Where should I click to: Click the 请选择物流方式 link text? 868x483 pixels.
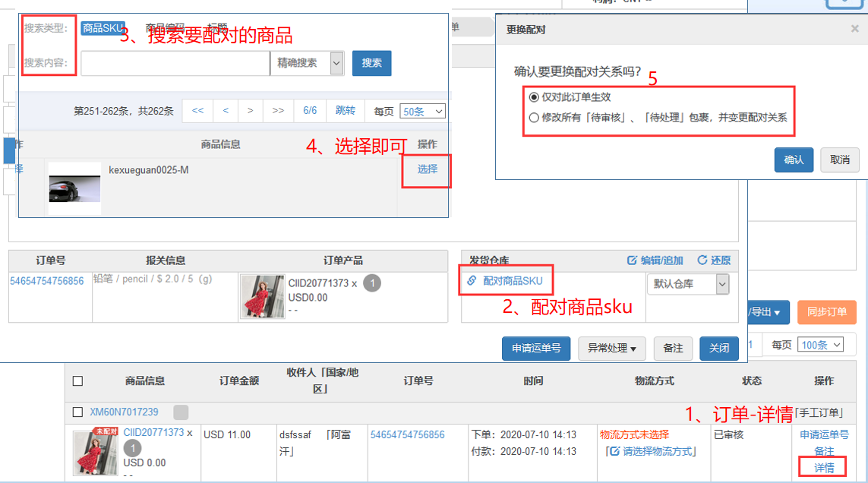pyautogui.click(x=658, y=452)
